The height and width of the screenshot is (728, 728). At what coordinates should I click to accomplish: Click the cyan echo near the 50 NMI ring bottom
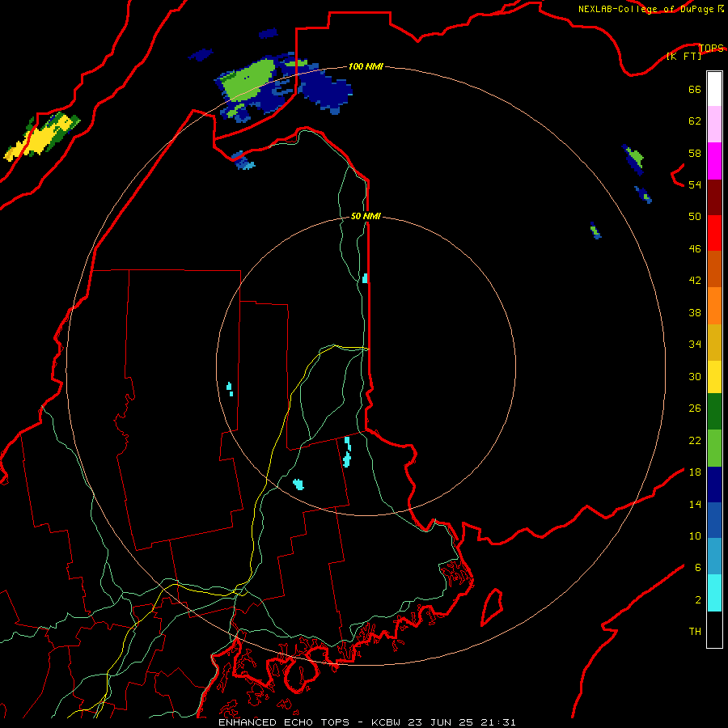(298, 485)
